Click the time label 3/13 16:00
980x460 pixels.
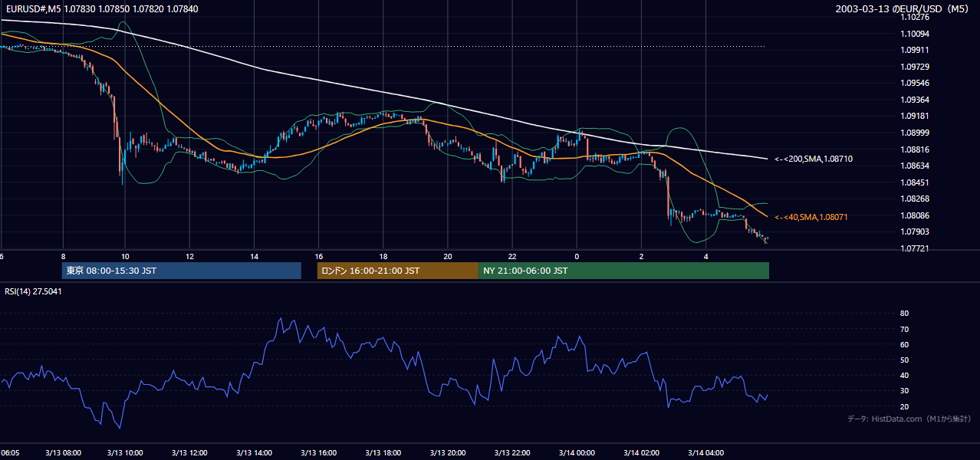point(320,452)
